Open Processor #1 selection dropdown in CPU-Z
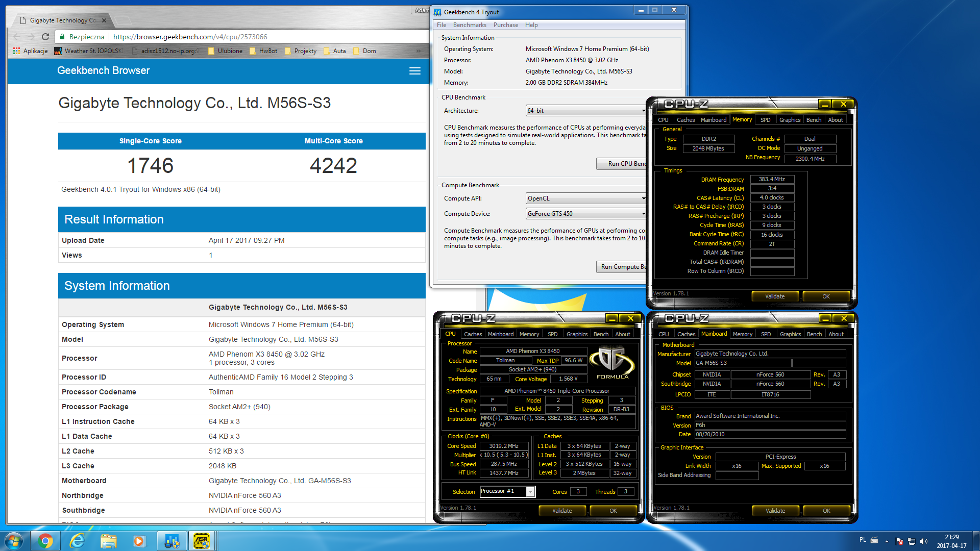This screenshot has width=980, height=551. click(x=507, y=491)
